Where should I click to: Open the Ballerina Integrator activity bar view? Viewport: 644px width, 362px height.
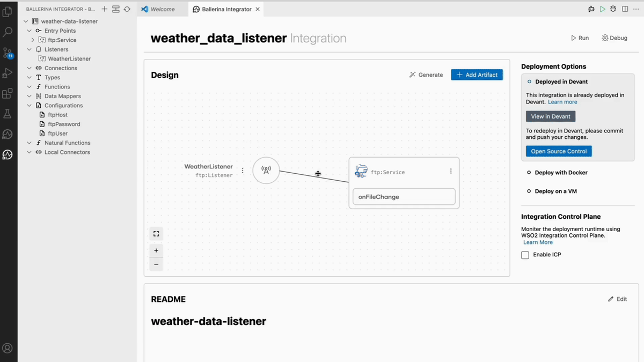point(8,155)
